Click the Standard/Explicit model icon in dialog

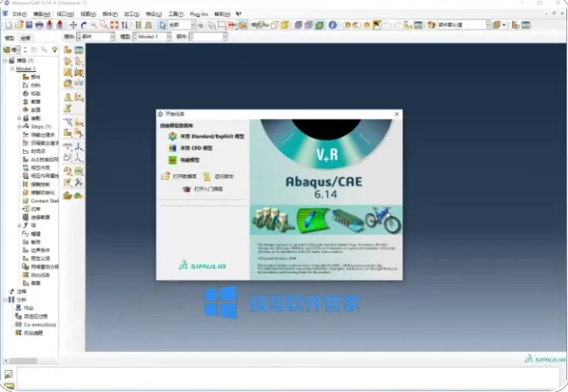(x=172, y=137)
